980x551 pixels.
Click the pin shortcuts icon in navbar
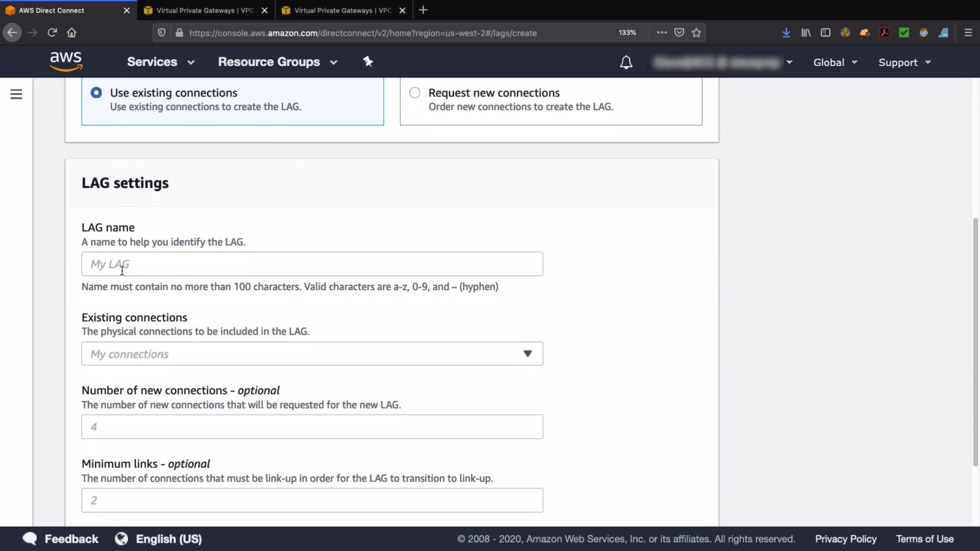point(368,62)
